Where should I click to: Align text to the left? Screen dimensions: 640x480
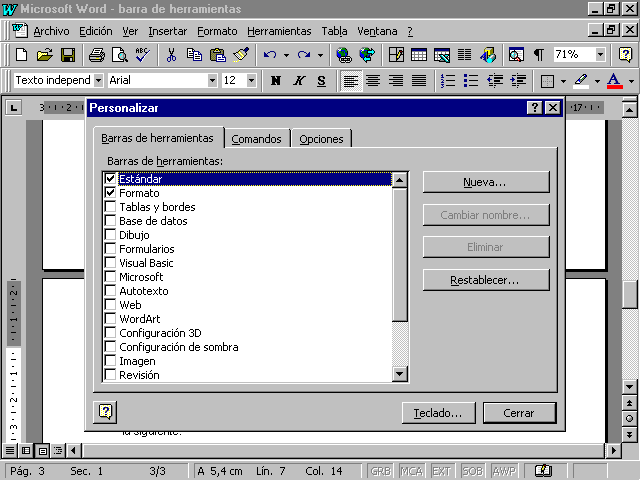coord(351,80)
